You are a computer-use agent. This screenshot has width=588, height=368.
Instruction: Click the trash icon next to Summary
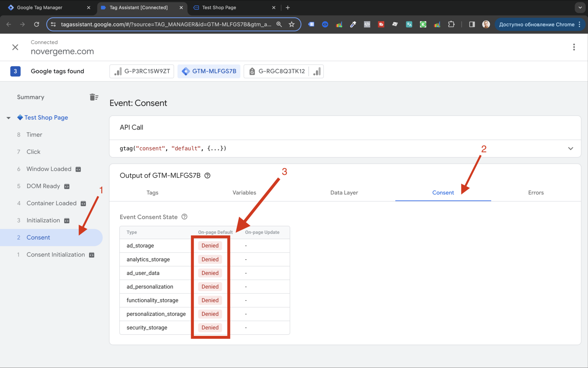point(94,97)
